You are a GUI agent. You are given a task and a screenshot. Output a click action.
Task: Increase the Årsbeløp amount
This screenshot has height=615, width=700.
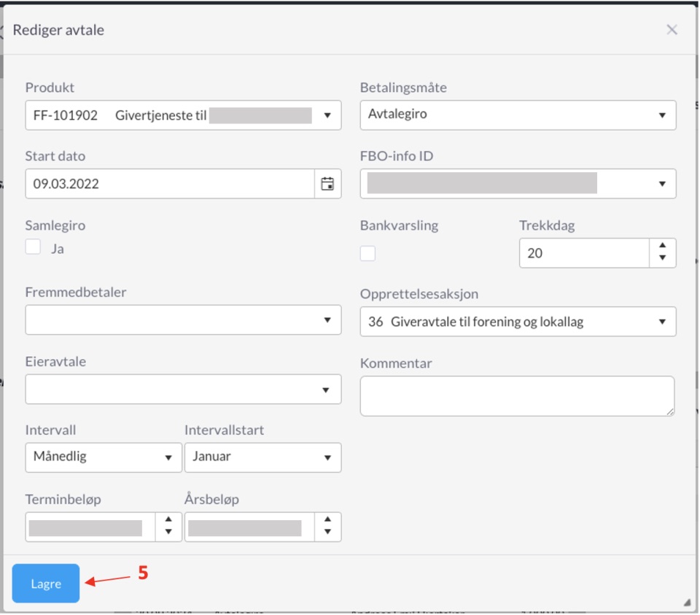(x=327, y=520)
